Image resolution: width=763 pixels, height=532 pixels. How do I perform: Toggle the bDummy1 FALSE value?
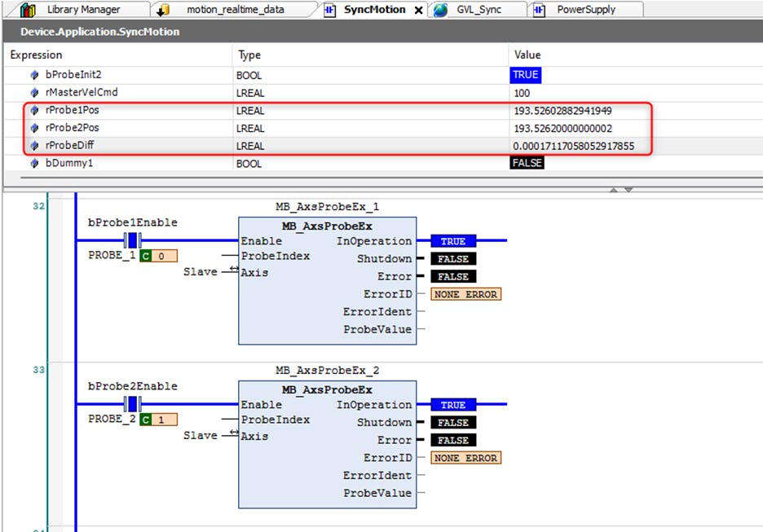tap(526, 163)
